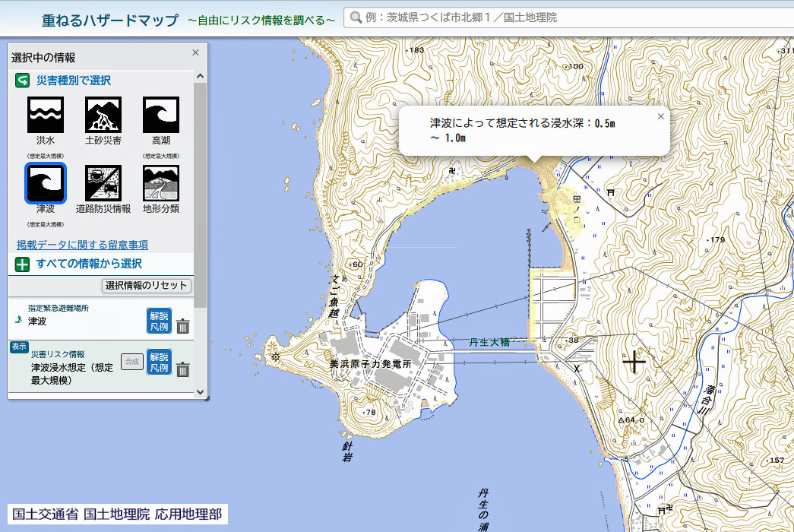Open the 掲載データに関する留意事項 link

pos(82,245)
